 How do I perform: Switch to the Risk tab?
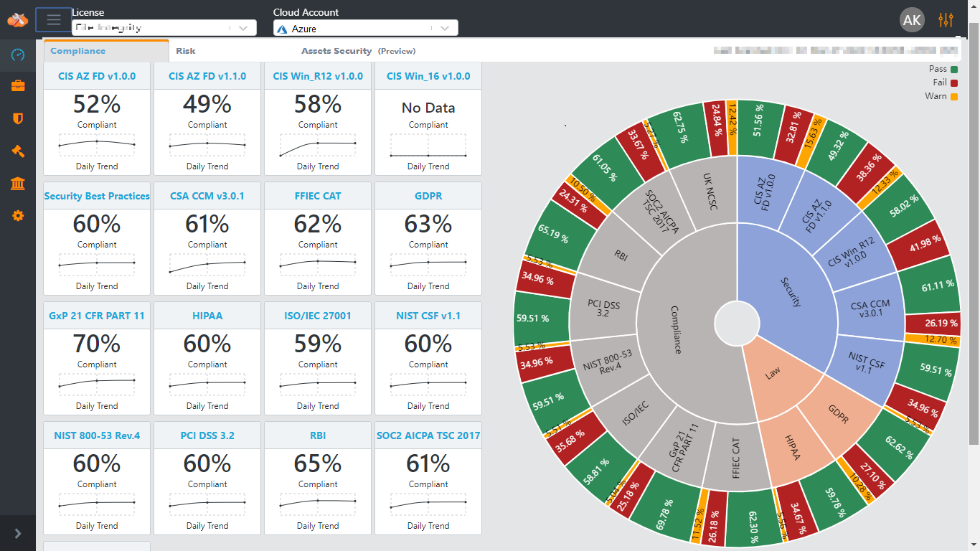click(x=186, y=51)
